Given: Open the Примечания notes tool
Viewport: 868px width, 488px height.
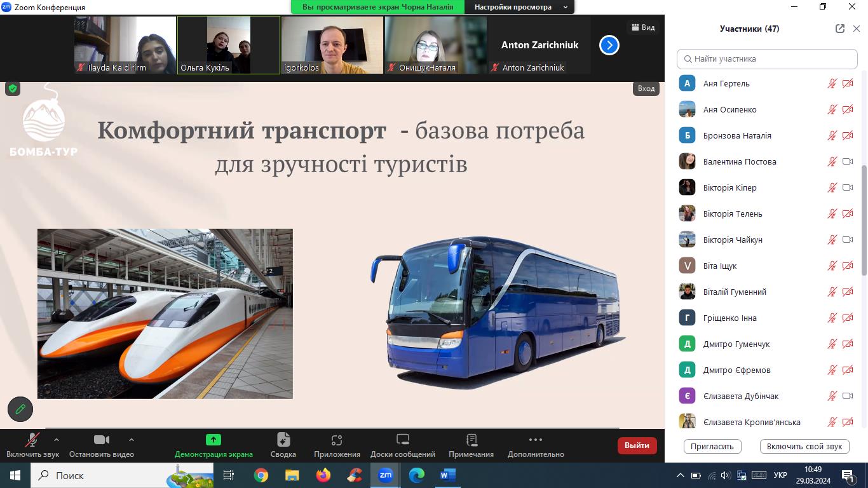Looking at the screenshot, I should [471, 440].
